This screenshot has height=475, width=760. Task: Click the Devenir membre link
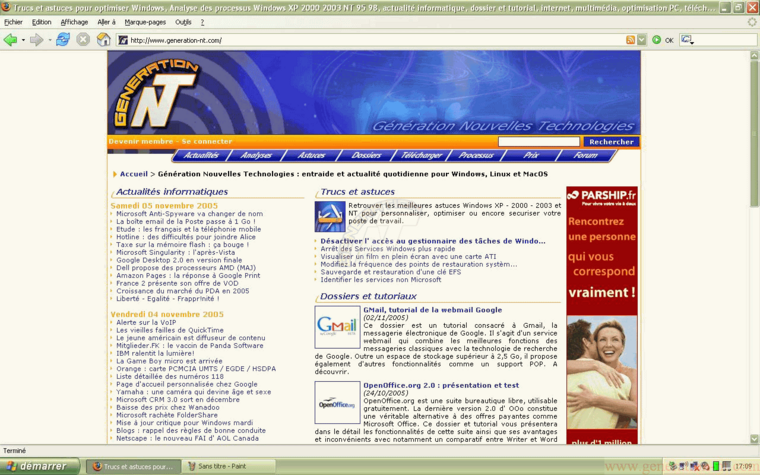(x=141, y=142)
